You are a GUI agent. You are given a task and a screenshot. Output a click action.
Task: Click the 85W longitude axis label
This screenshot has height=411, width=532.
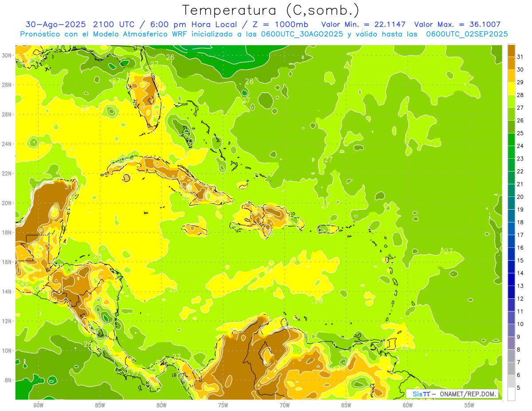click(x=100, y=405)
